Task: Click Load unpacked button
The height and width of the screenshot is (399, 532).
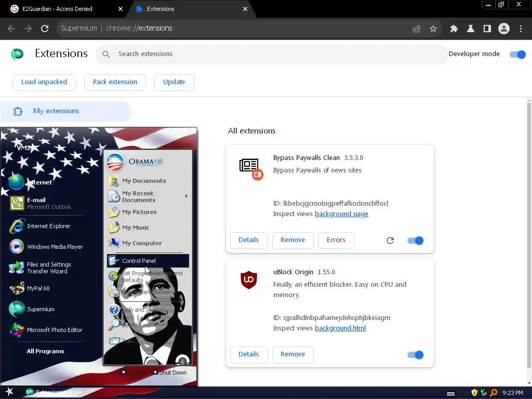Action: (x=44, y=83)
